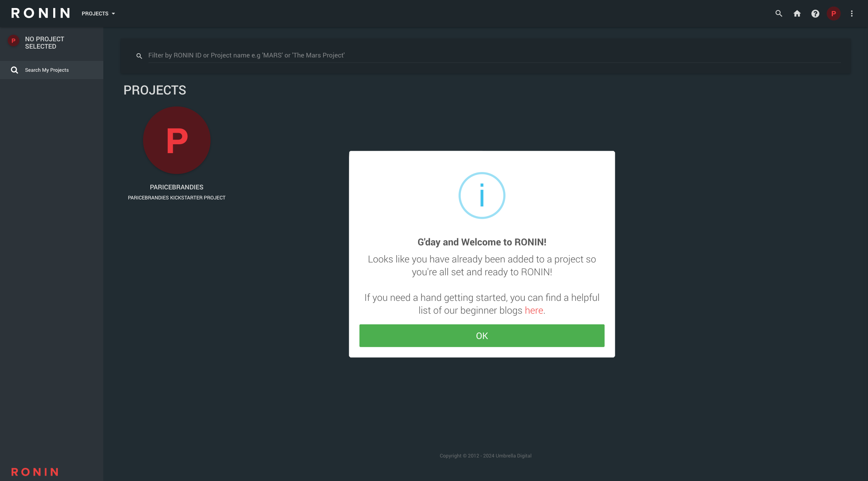Viewport: 868px width, 481px height.
Task: Click magnifier icon beside filter field
Action: tap(139, 56)
